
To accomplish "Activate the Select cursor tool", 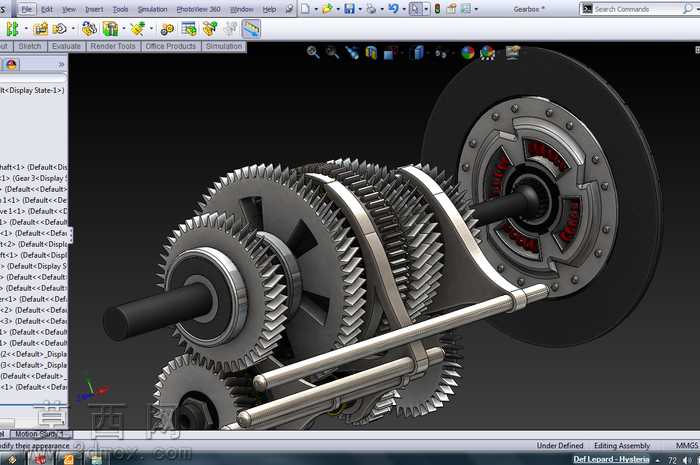I will pos(415,8).
